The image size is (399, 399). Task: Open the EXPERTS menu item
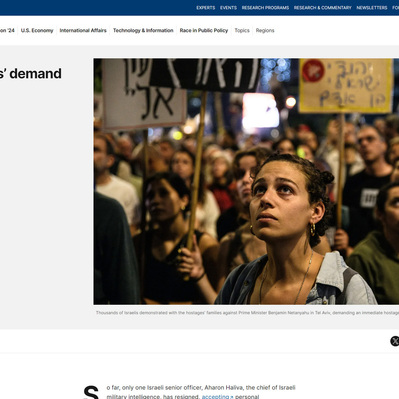click(x=206, y=8)
